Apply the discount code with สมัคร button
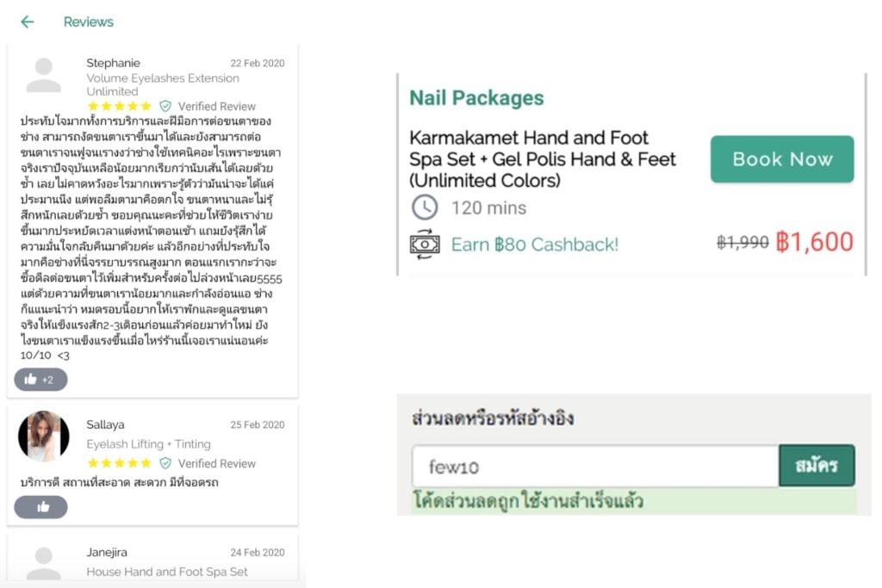Viewport: 882px width, 588px height. [817, 466]
